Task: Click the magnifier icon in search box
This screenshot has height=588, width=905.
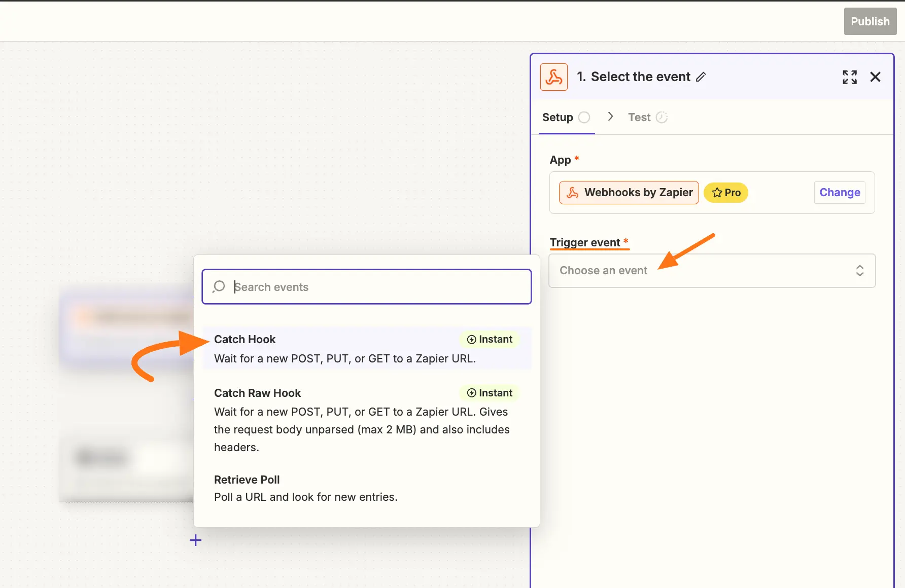Action: [x=219, y=286]
